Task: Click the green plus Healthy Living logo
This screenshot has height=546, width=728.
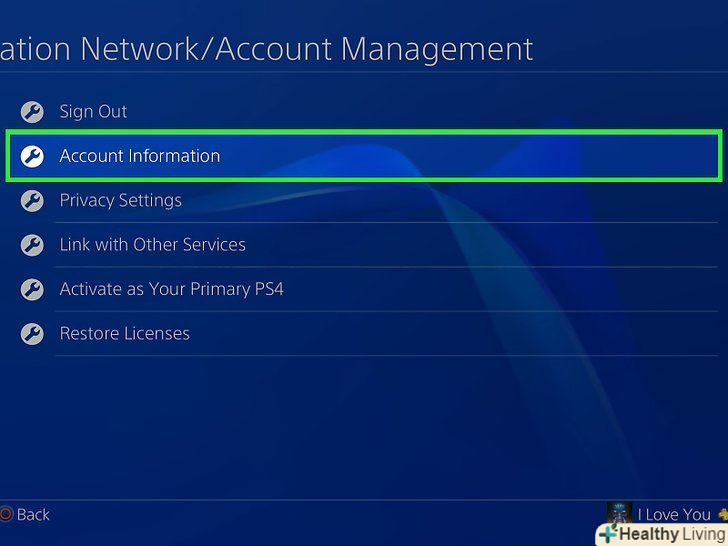Action: [x=607, y=534]
